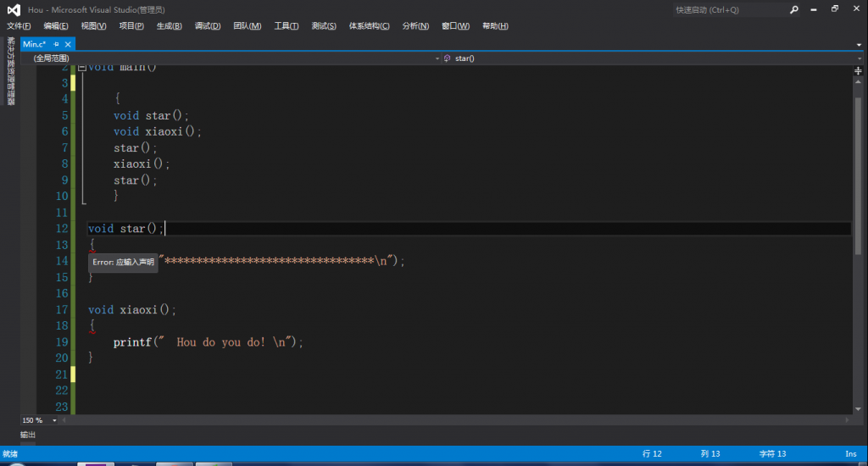Click the vertical scrollbar thumb

click(x=858, y=175)
